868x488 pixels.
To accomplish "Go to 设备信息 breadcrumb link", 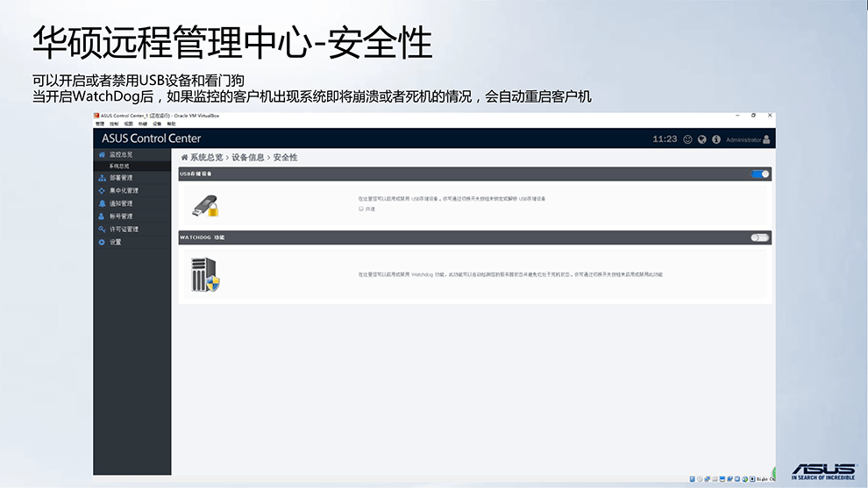I will [x=248, y=158].
